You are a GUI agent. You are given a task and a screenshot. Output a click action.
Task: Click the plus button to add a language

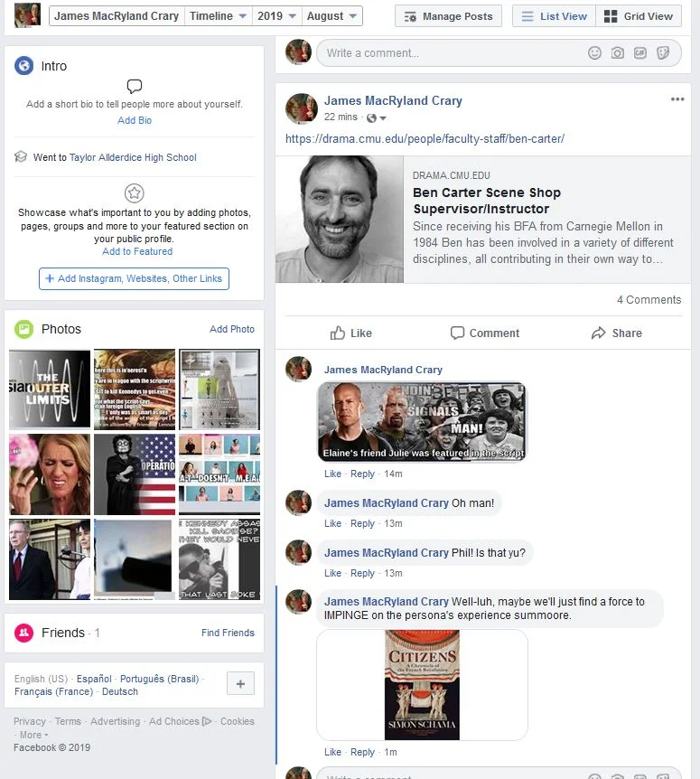[240, 683]
